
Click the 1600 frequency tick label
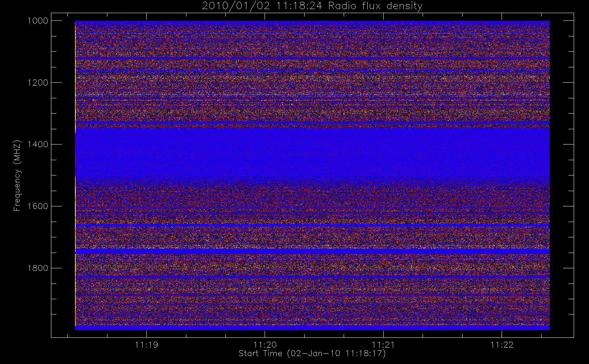click(x=38, y=206)
